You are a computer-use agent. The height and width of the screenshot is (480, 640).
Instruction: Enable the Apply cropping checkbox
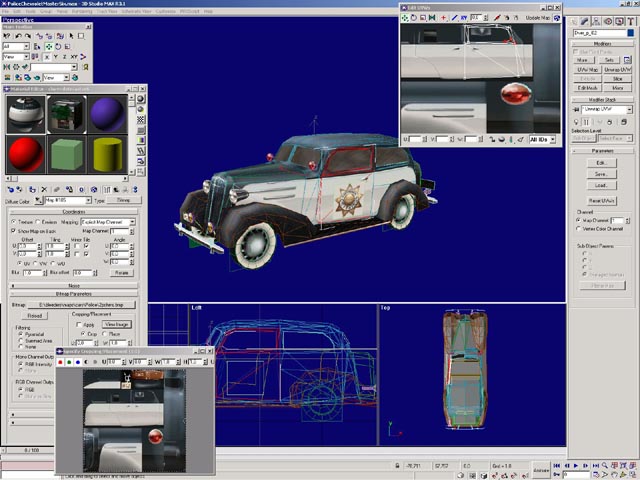tap(78, 324)
